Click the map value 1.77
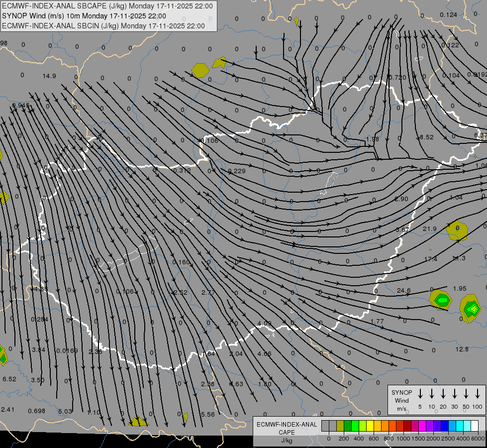487x448 pixels. [x=377, y=321]
